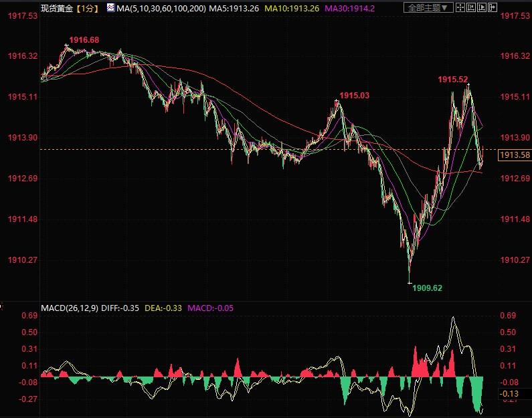
Task: Click the 1916.68 high price marker
Action: 84,40
